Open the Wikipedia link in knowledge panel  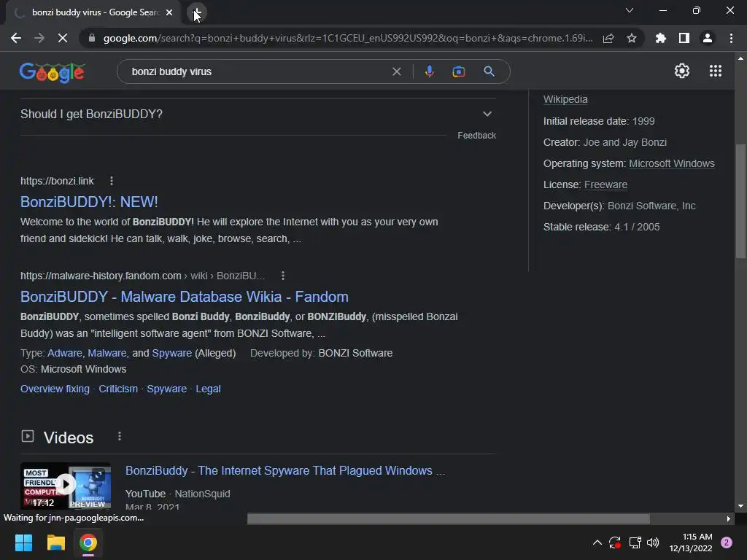(x=565, y=99)
